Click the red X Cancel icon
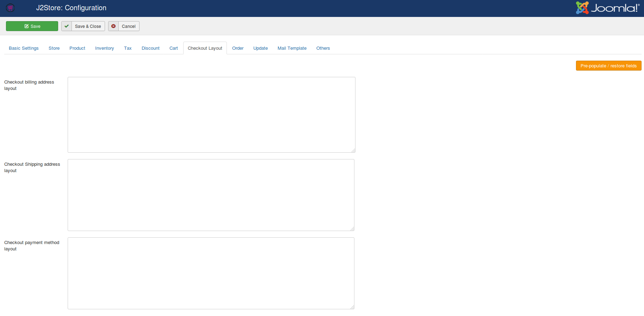The image size is (644, 316). pos(113,26)
